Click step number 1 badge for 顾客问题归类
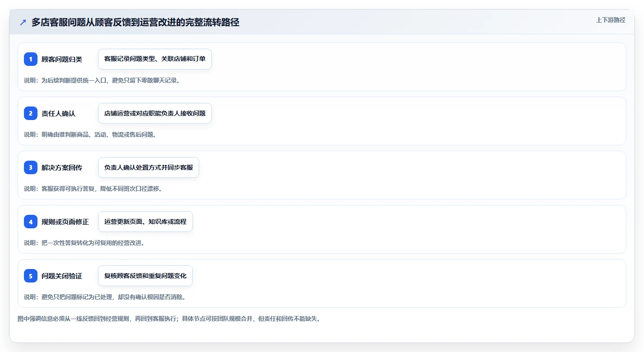644x352 pixels. [31, 59]
